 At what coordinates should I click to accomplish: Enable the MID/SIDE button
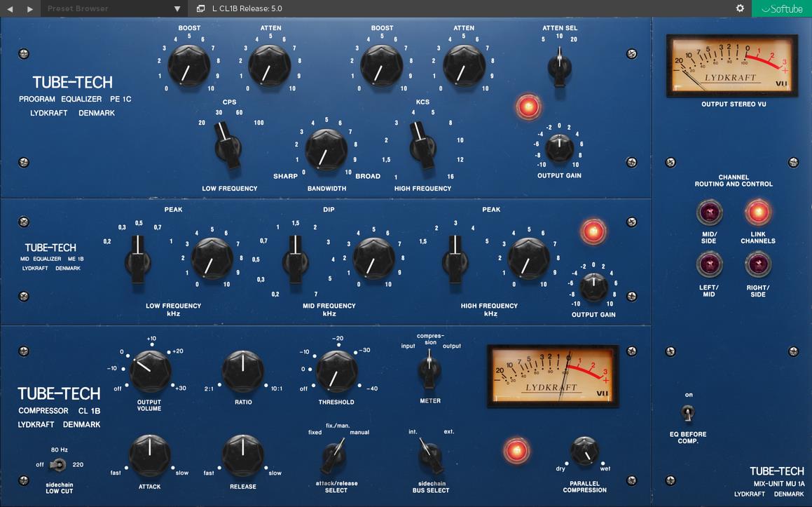(x=709, y=212)
